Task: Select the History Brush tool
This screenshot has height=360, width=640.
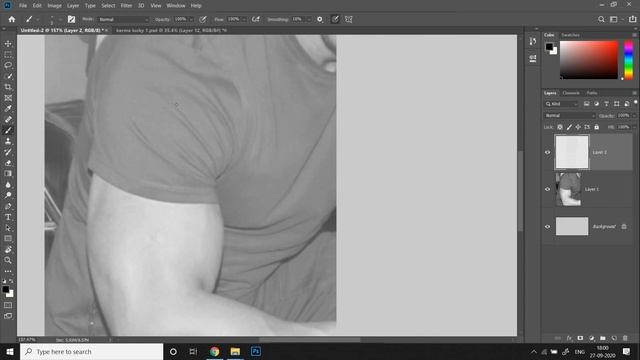Action: (8, 152)
